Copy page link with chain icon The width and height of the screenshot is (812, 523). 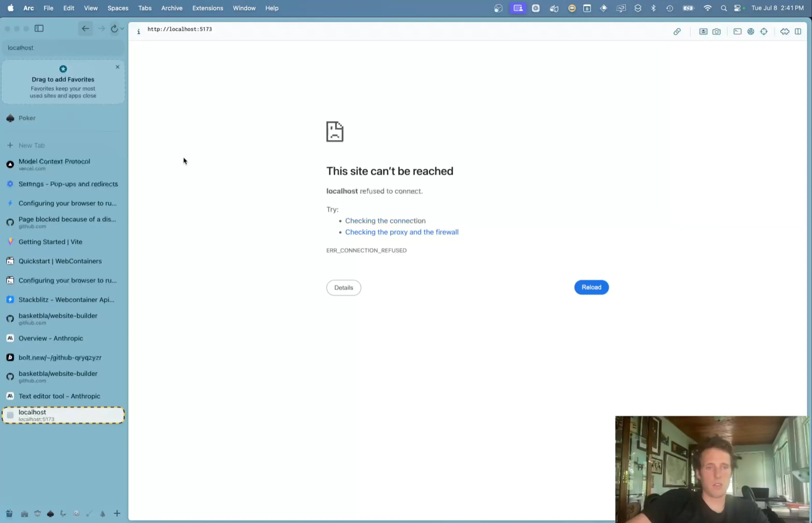coord(677,32)
